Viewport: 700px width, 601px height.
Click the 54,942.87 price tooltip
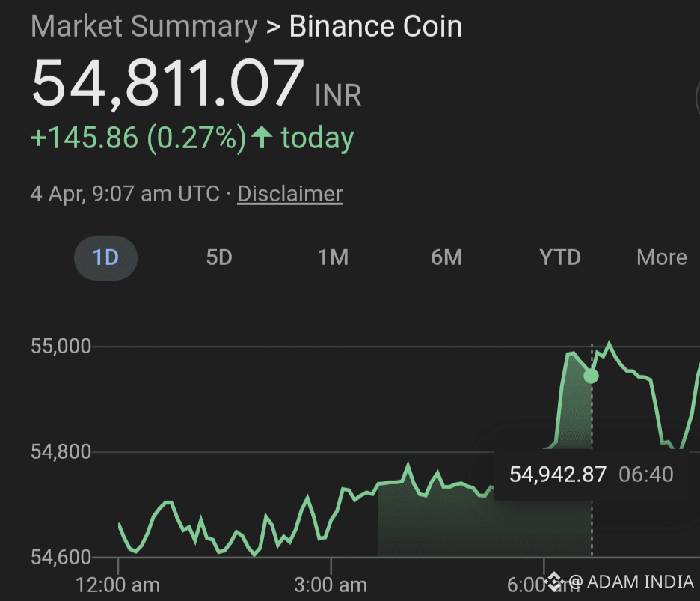[591, 475]
